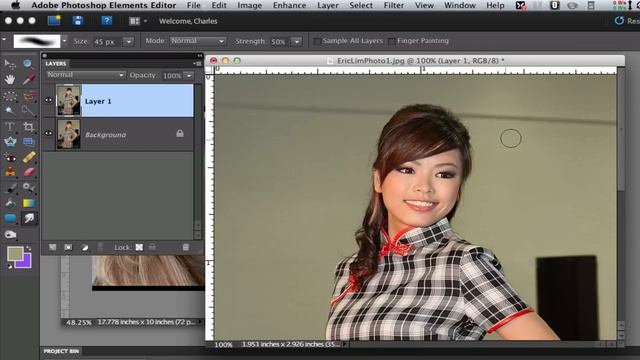
Task: Open Layers panel options menu
Action: pos(198,64)
